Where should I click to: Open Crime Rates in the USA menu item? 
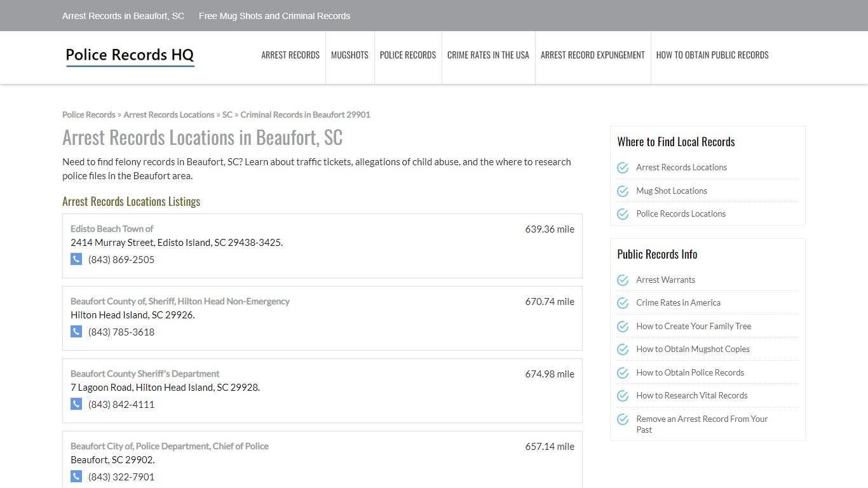(488, 55)
